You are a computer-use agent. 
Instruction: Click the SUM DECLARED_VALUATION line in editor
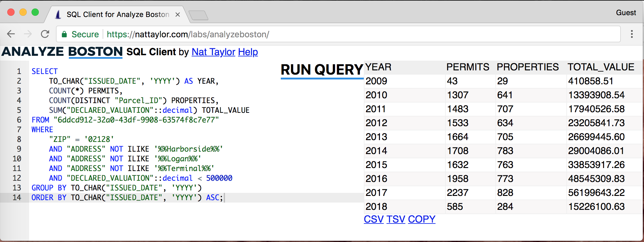[x=149, y=110]
